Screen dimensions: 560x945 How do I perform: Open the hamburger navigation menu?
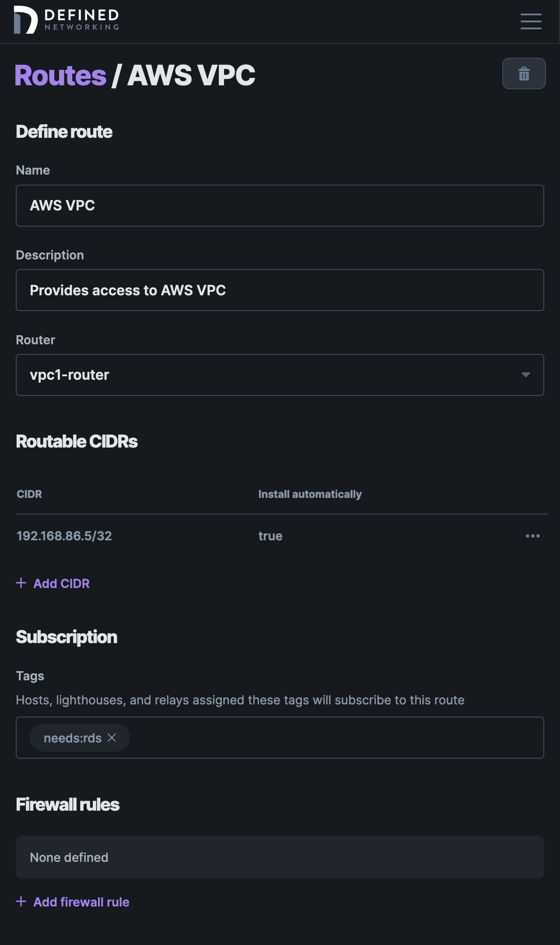pos(531,21)
